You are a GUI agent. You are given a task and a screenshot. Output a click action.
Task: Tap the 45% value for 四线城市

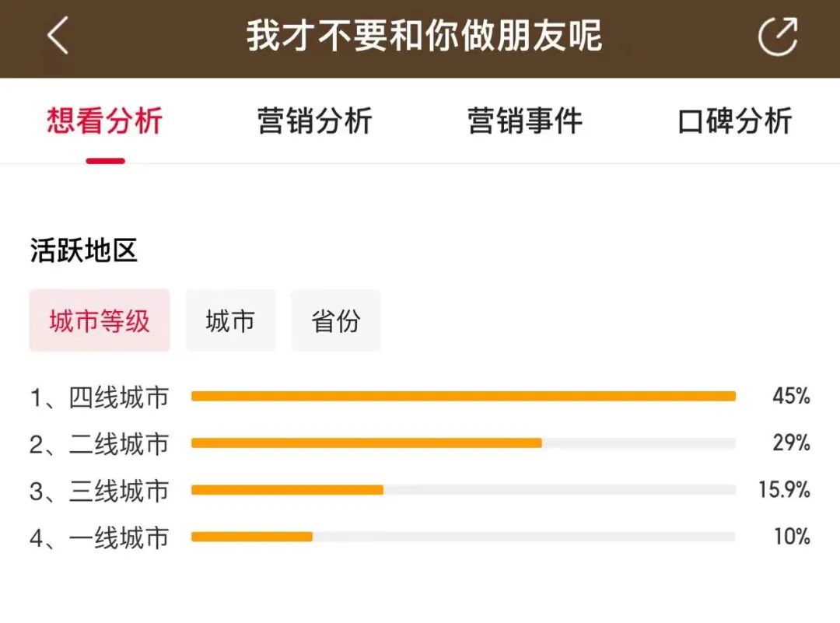791,397
